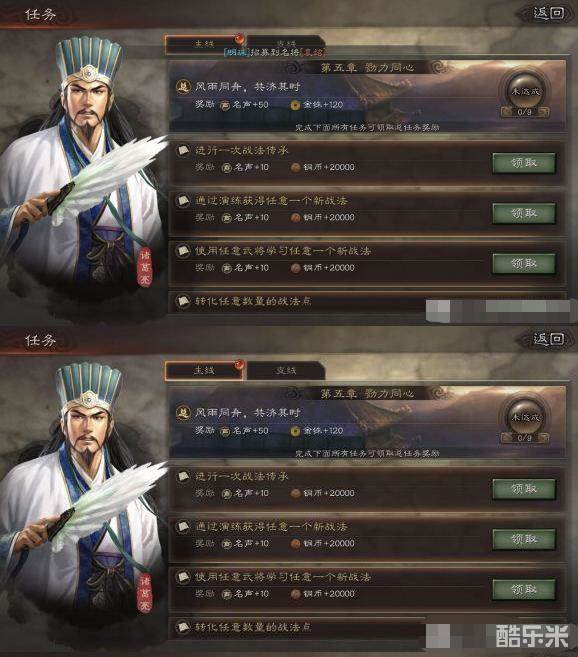The image size is (578, 657).
Task: Click scroll icon beside 进行一次战法传承 in lower screen
Action: pos(183,476)
